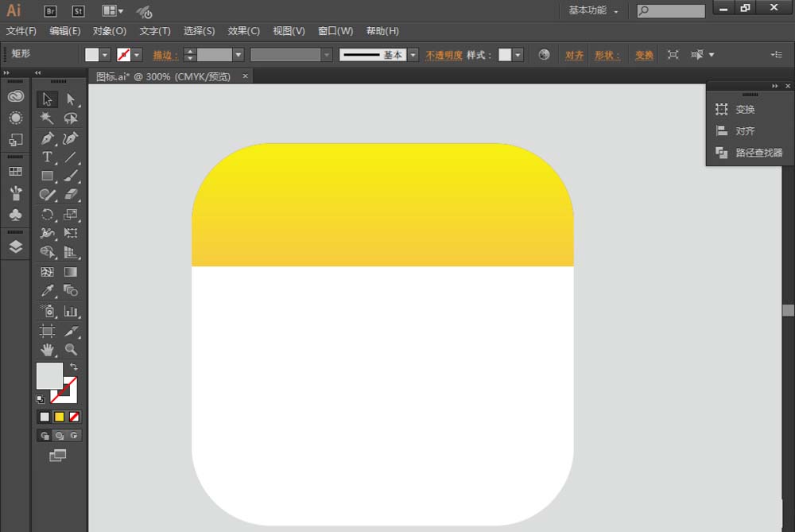Set paint mode to None
The width and height of the screenshot is (795, 532).
pyautogui.click(x=74, y=417)
